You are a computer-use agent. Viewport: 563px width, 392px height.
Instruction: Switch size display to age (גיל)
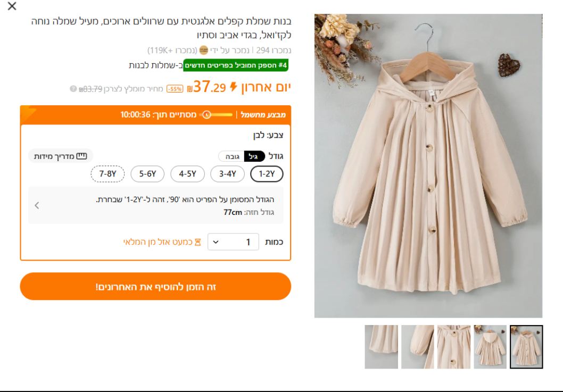[254, 156]
